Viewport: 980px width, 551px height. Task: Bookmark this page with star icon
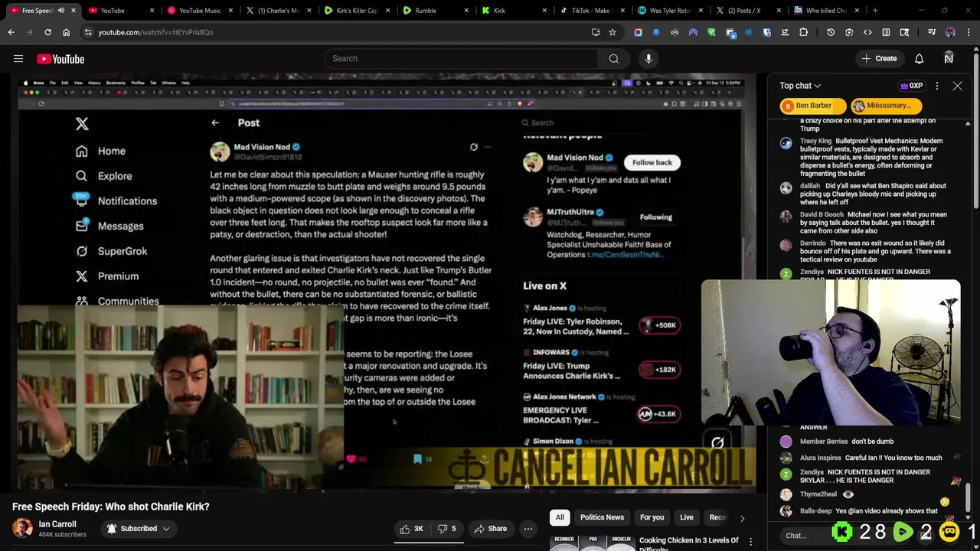[612, 32]
